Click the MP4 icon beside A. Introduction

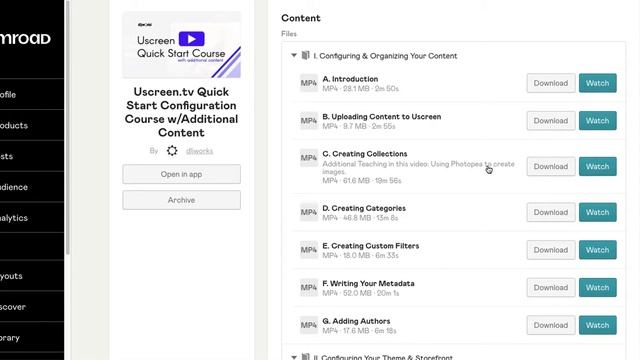309,83
